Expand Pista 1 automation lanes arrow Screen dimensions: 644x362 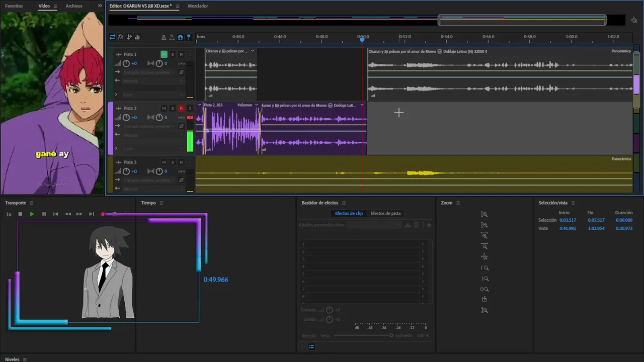click(116, 95)
